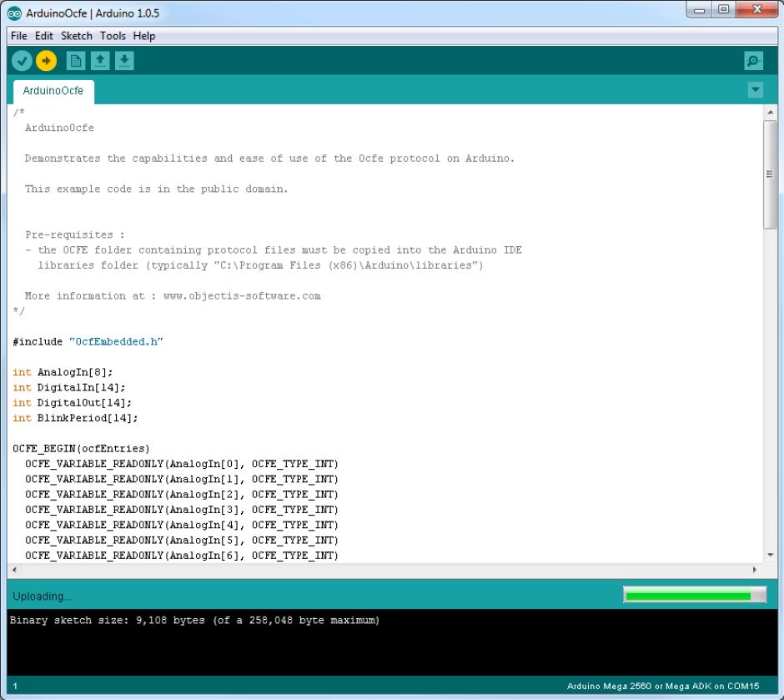
Task: Expand the tab options dropdown arrow
Action: click(x=755, y=90)
